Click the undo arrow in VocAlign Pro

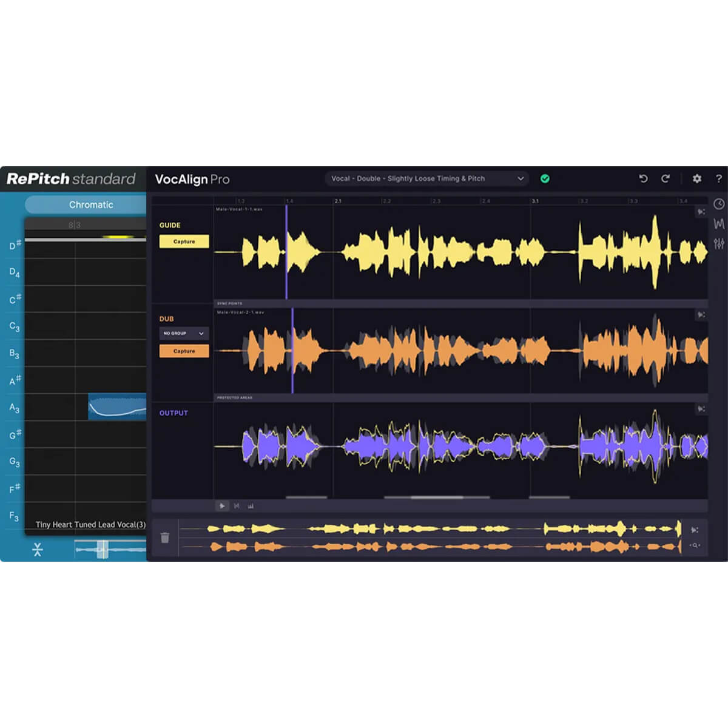pyautogui.click(x=643, y=178)
